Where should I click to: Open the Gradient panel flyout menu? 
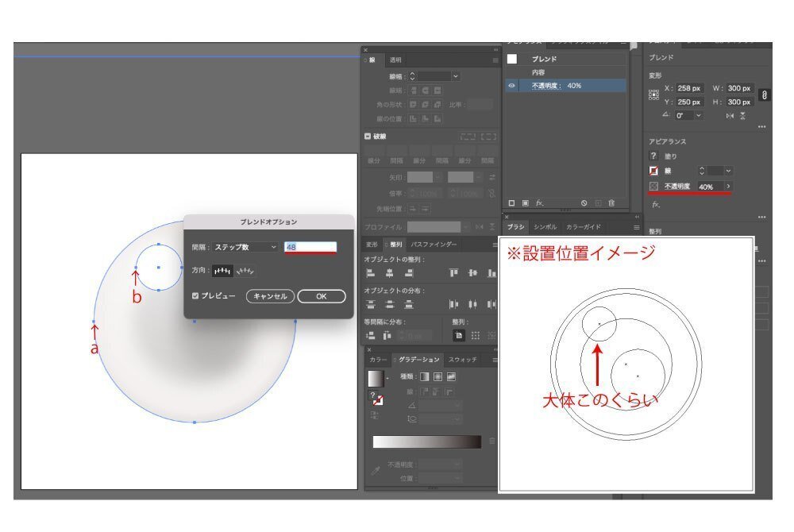495,360
